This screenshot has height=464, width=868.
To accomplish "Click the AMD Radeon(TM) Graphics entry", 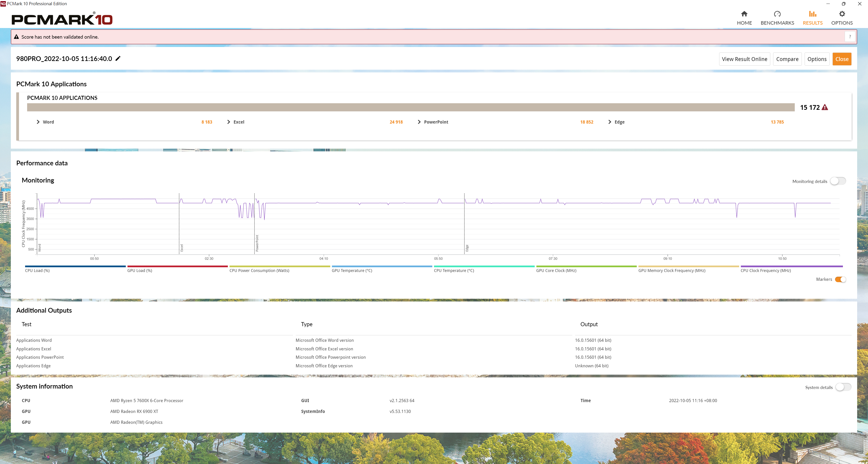I will [x=136, y=422].
